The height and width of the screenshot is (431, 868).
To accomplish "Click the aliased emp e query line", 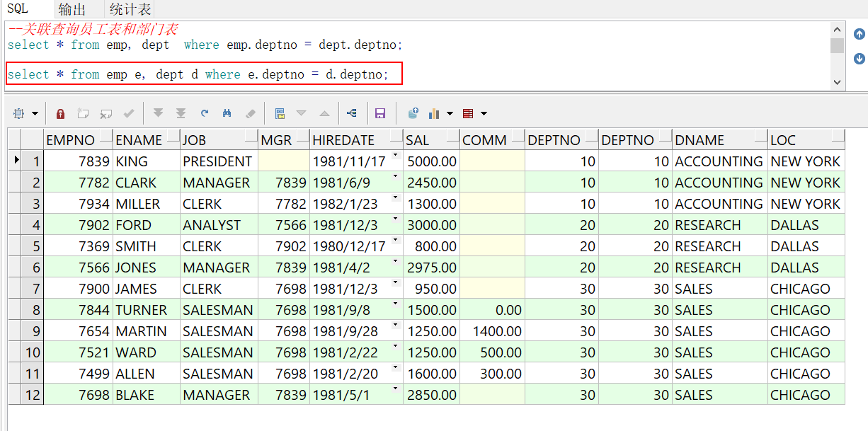I will [198, 74].
